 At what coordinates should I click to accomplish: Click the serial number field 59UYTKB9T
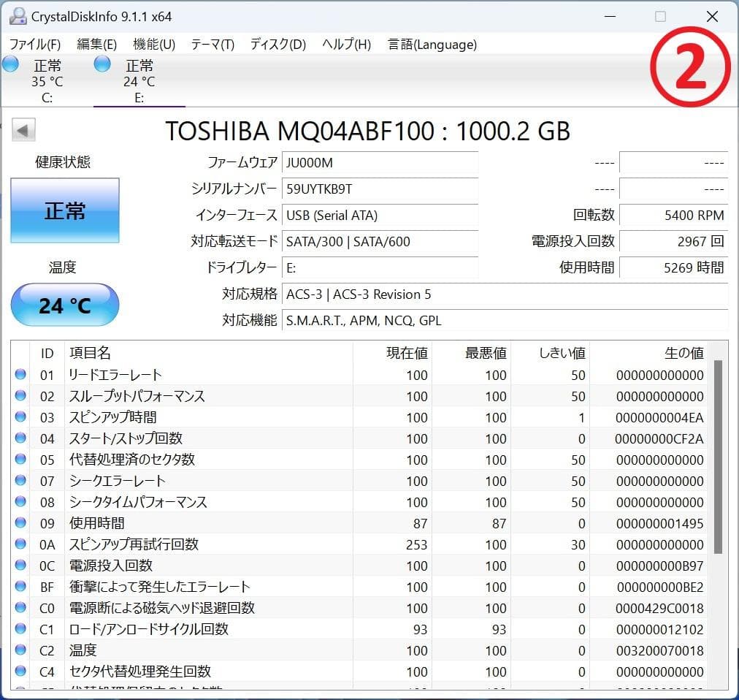click(380, 189)
